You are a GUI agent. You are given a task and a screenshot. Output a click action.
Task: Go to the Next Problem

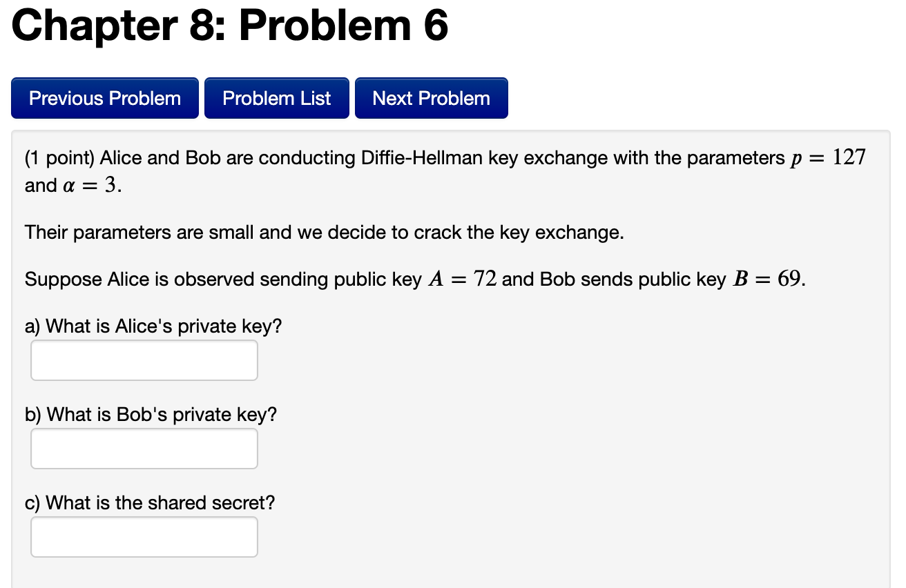click(x=431, y=98)
